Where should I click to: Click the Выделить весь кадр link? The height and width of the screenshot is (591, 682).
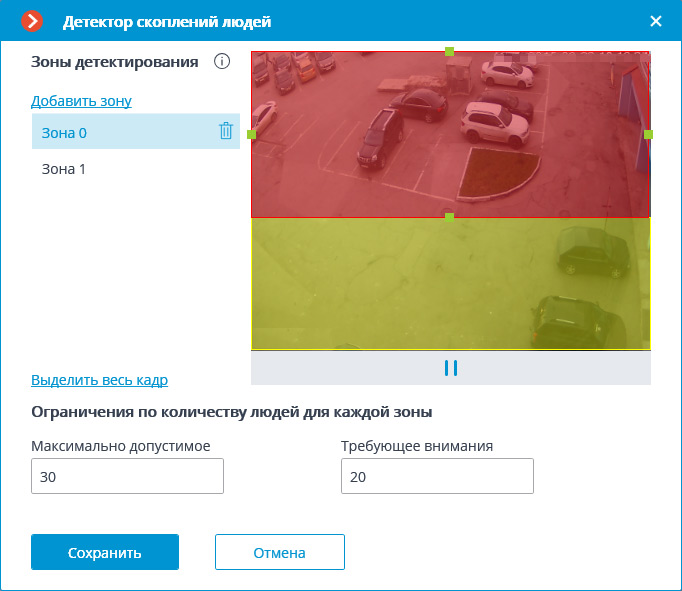[x=99, y=380]
